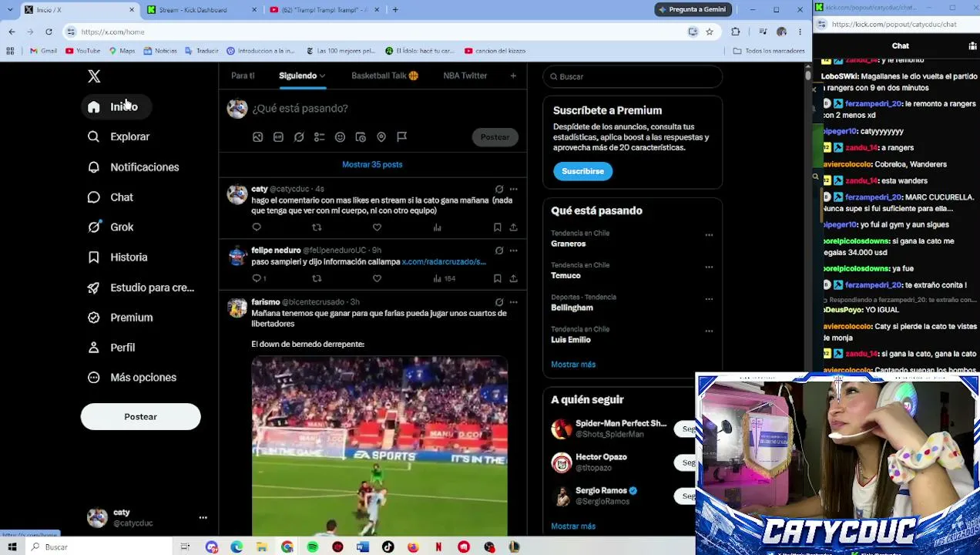Open options for Luis Emilio trend
Image resolution: width=980 pixels, height=555 pixels.
pyautogui.click(x=709, y=332)
